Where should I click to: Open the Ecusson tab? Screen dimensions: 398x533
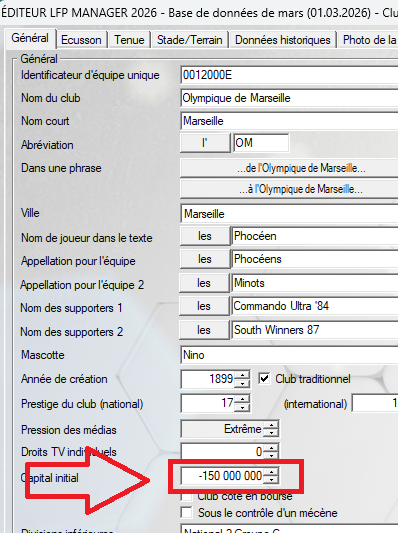tap(81, 40)
